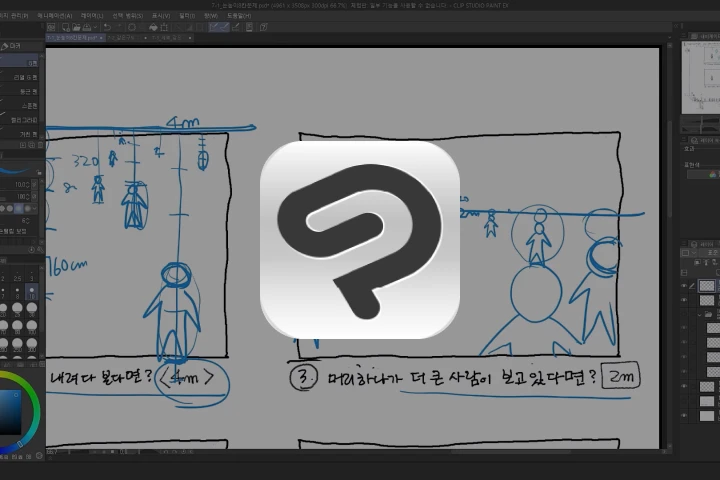Toggle Snap to special ruler icon
The width and height of the screenshot is (720, 480).
coord(224,28)
